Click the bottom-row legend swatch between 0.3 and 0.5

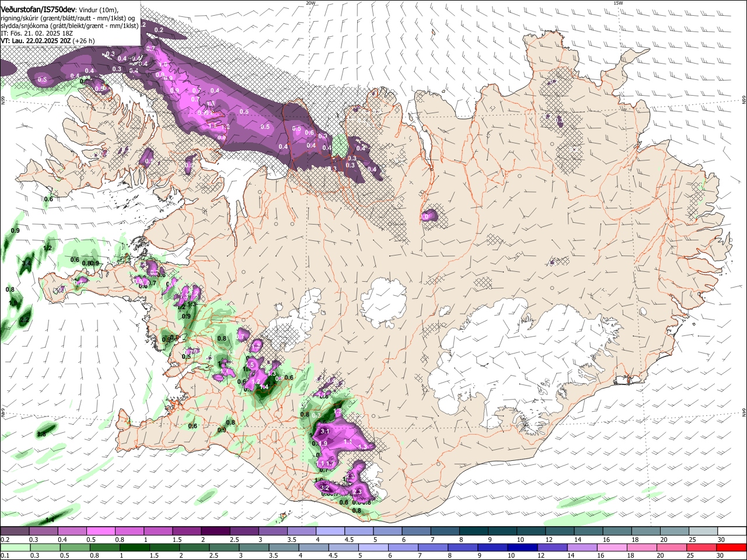coord(44,548)
